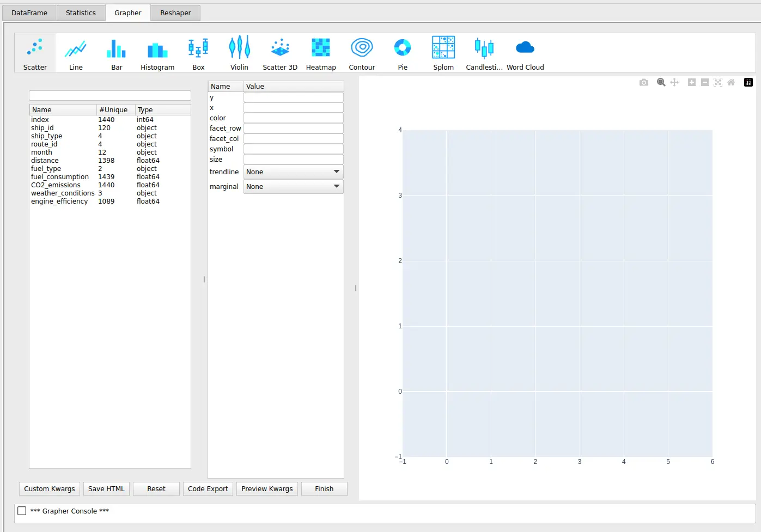Click the symbol value field
The height and width of the screenshot is (532, 761).
click(294, 149)
